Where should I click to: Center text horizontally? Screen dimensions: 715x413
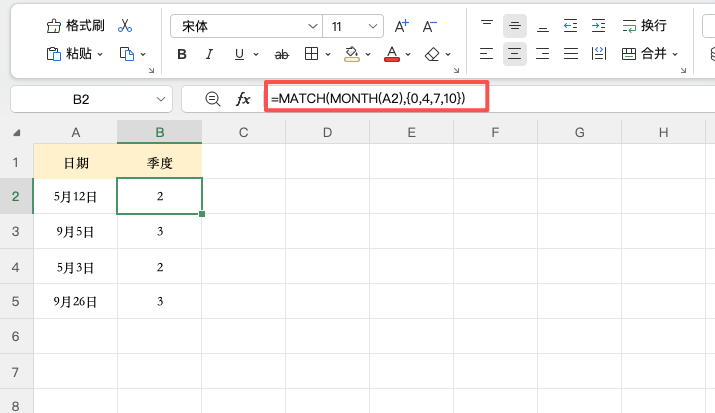point(515,54)
